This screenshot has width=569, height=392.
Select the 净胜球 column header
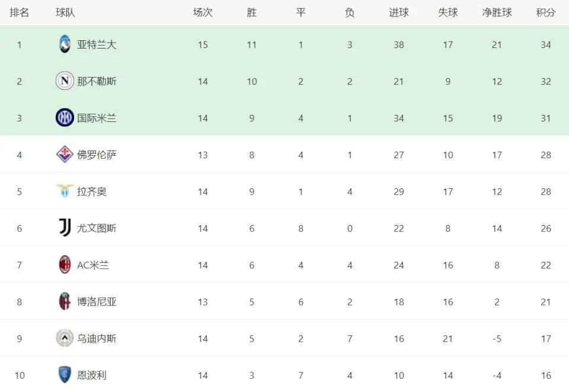coord(497,12)
